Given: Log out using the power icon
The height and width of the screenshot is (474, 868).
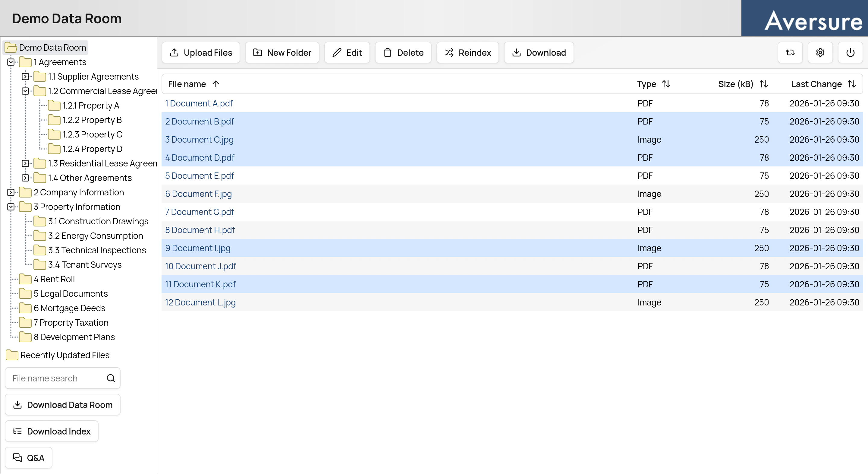Looking at the screenshot, I should [x=850, y=52].
